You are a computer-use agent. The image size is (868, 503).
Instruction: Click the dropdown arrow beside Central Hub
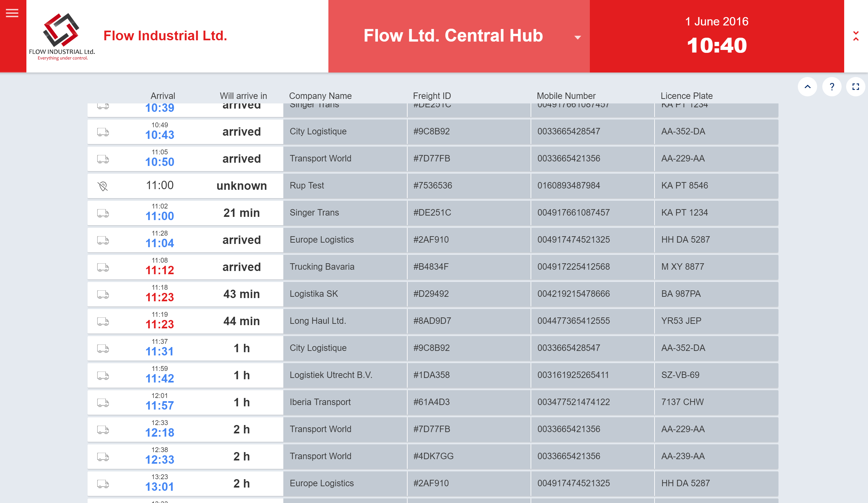tap(578, 38)
